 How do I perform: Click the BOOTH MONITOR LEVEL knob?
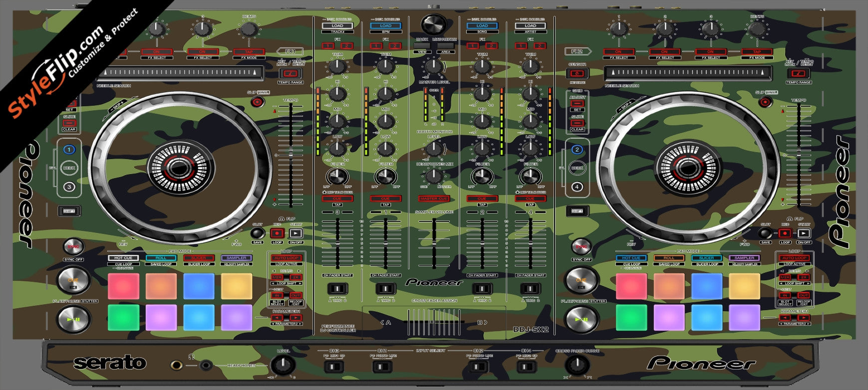pyautogui.click(x=434, y=148)
